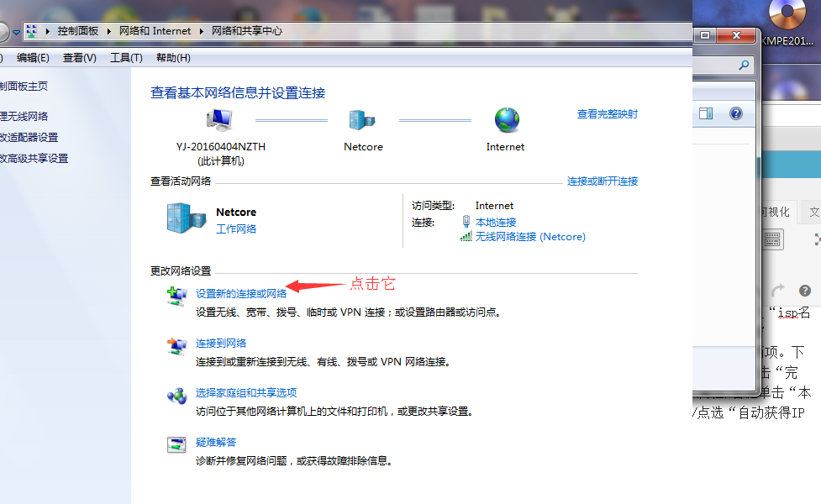Click the 选择家庭组和共享选项 icon
The width and height of the screenshot is (821, 504).
pos(176,395)
